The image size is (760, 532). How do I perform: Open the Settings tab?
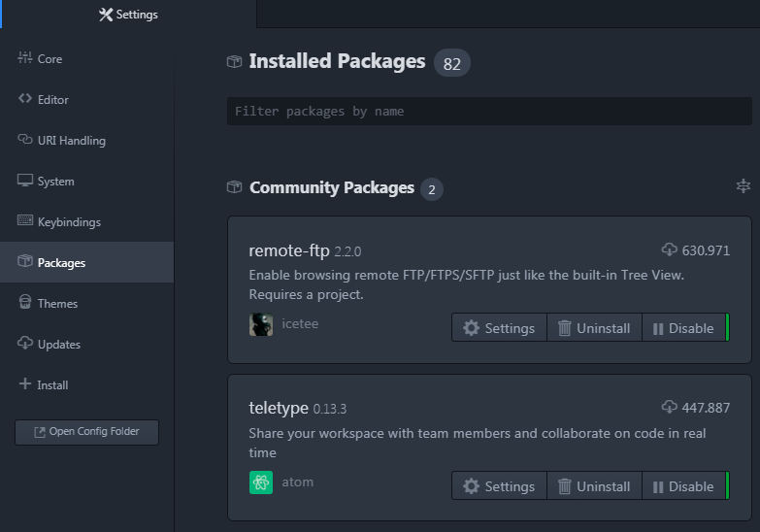coord(128,14)
